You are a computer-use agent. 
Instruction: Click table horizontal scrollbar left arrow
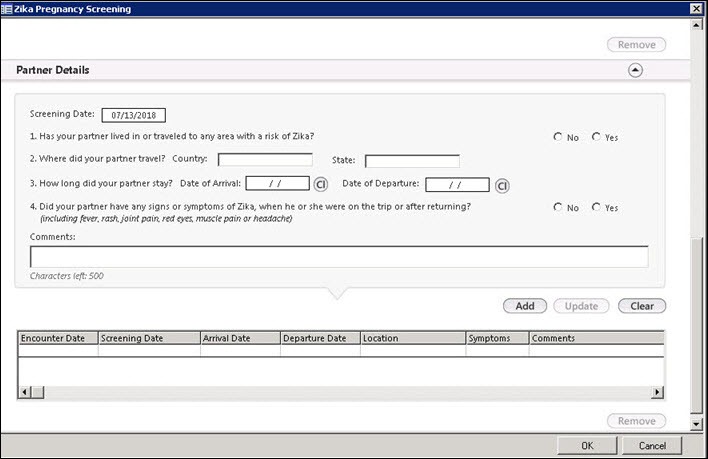point(24,392)
